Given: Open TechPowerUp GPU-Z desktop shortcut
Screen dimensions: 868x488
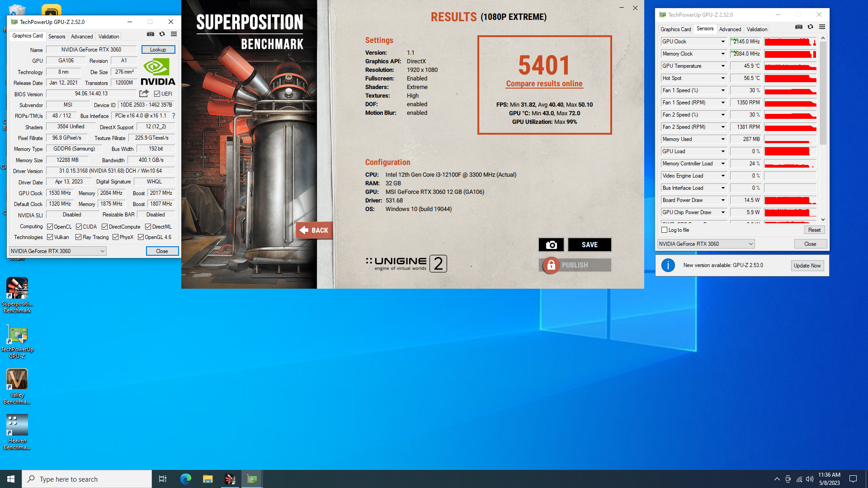Looking at the screenshot, I should (17, 342).
